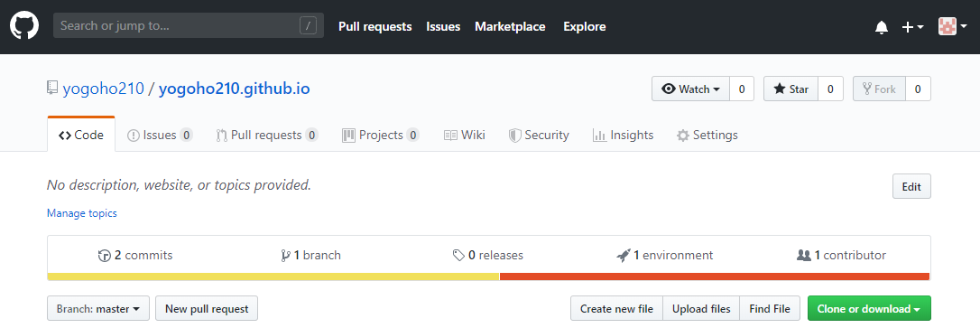
Task: Open the notifications bell icon
Action: pos(882,27)
